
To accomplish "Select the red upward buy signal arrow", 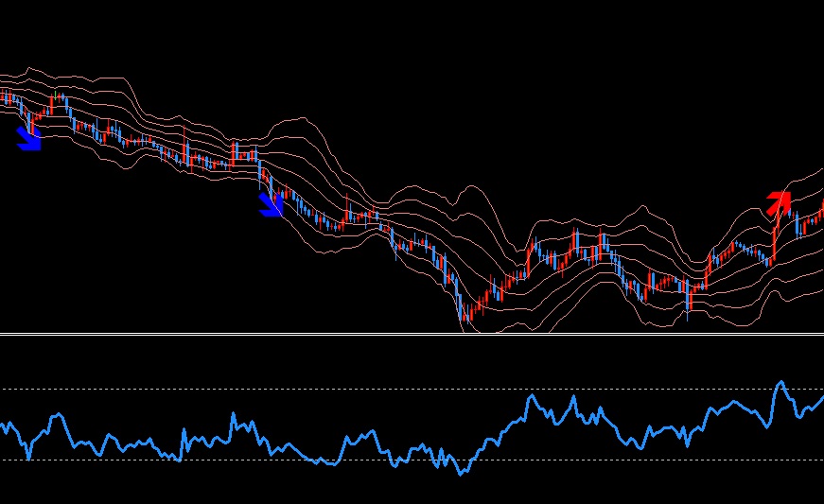I will [779, 203].
